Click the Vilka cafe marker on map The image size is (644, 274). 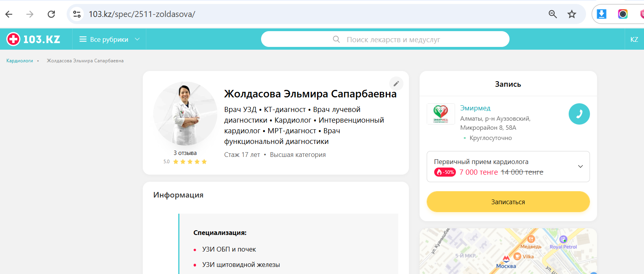click(517, 257)
